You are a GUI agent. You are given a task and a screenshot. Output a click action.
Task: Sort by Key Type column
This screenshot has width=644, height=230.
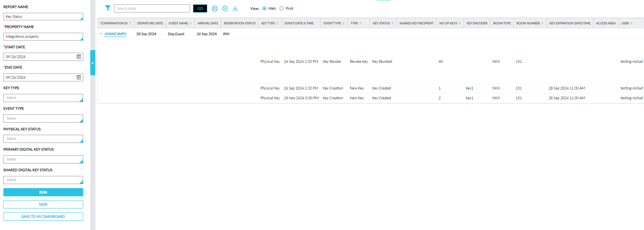point(277,23)
